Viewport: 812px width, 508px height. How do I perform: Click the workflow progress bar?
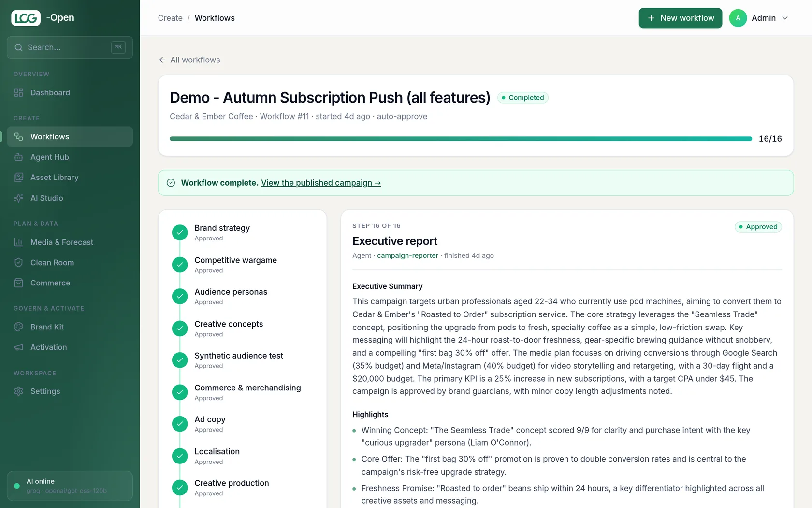[461, 139]
